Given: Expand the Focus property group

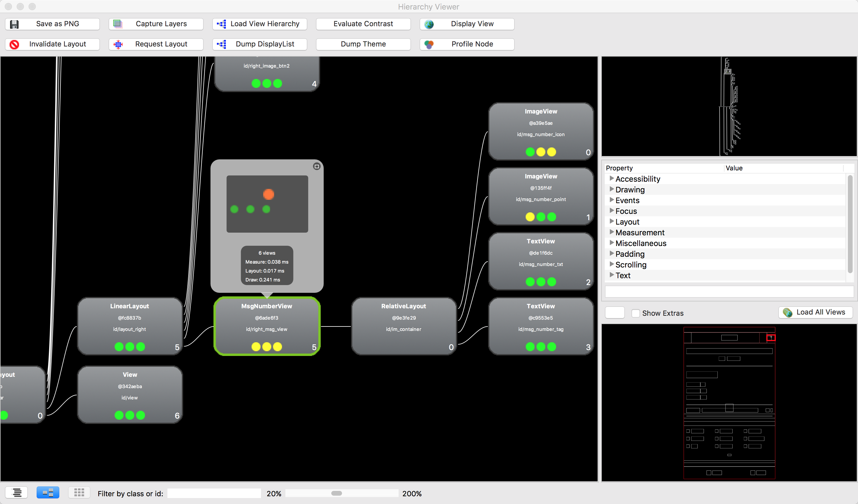Looking at the screenshot, I should (612, 211).
